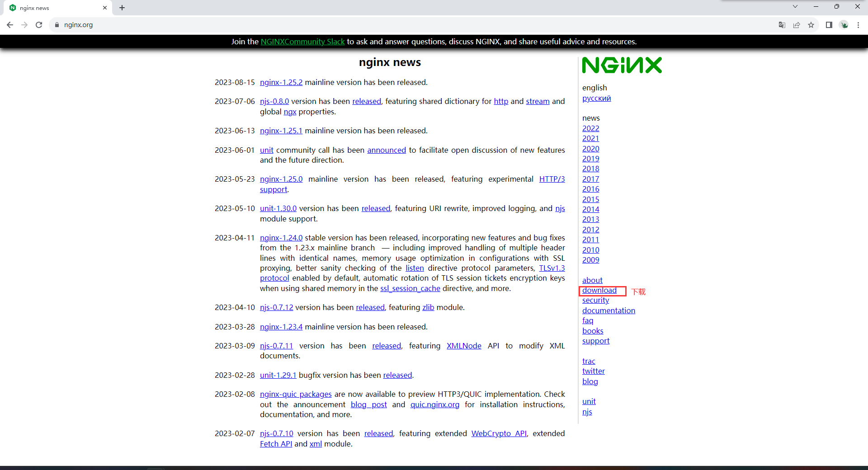Reload the nginx.org page
Viewport: 868px width, 470px height.
[x=39, y=25]
